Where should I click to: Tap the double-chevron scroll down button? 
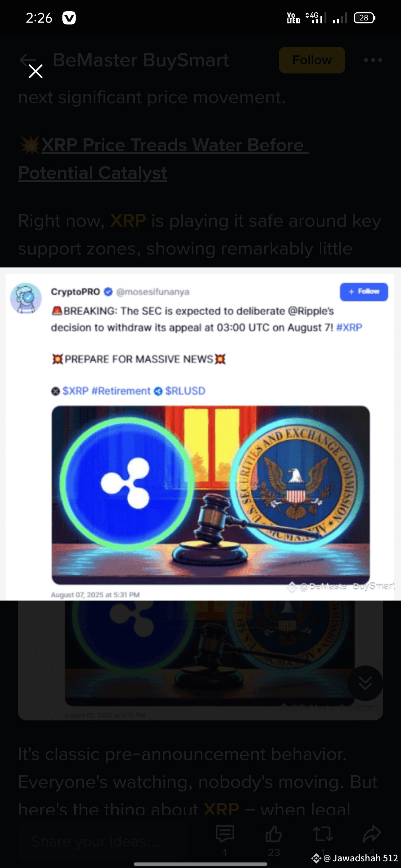click(365, 683)
